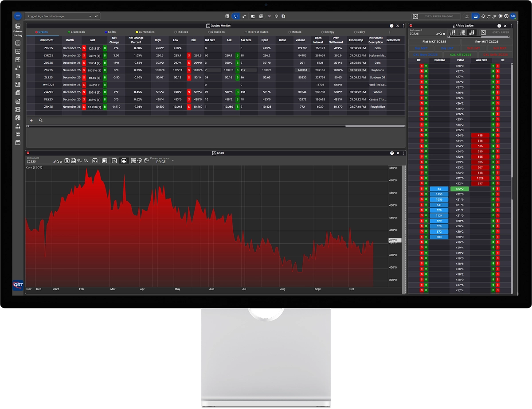This screenshot has height=409, width=532.
Task: Switch to the Livestock tab
Action: (x=76, y=32)
